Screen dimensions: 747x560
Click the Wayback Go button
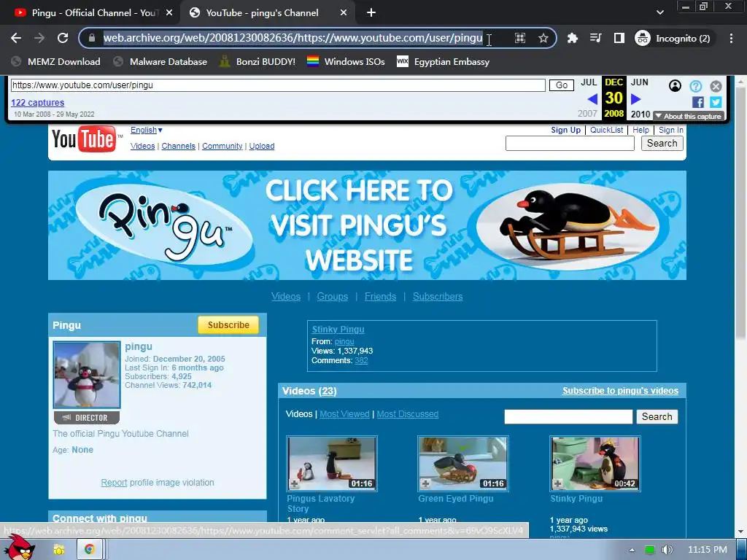point(561,85)
